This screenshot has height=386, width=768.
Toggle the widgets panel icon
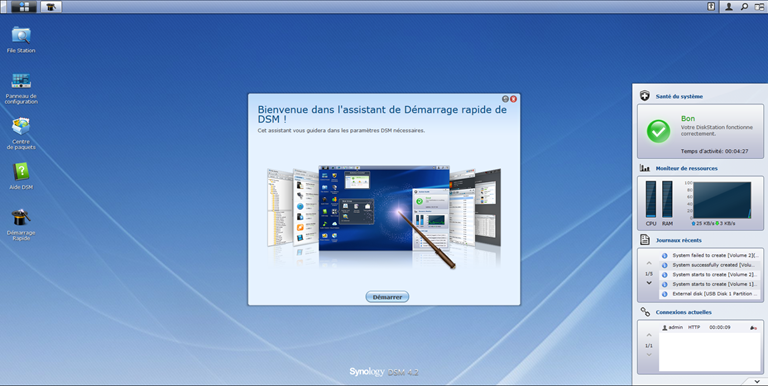click(x=759, y=6)
